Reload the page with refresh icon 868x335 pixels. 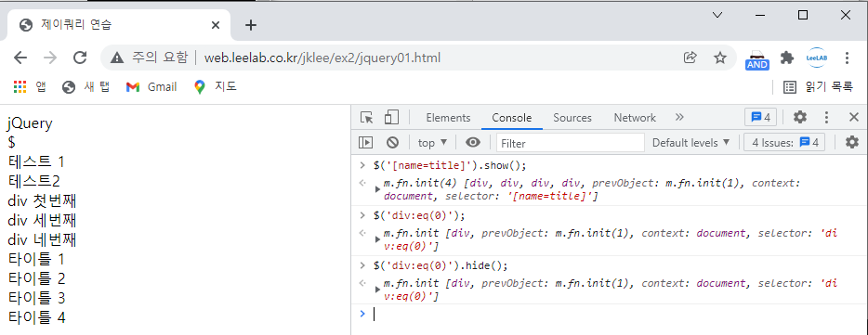[80, 58]
